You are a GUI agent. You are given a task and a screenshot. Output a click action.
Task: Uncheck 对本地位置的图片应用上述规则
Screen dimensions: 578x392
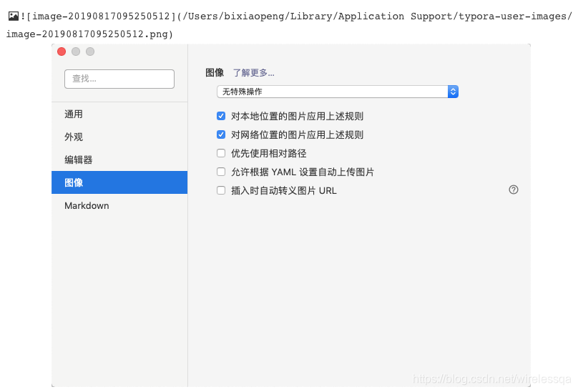tap(221, 116)
